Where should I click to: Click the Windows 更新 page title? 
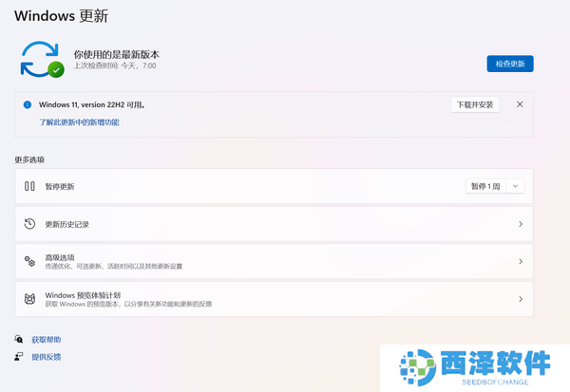[x=62, y=16]
